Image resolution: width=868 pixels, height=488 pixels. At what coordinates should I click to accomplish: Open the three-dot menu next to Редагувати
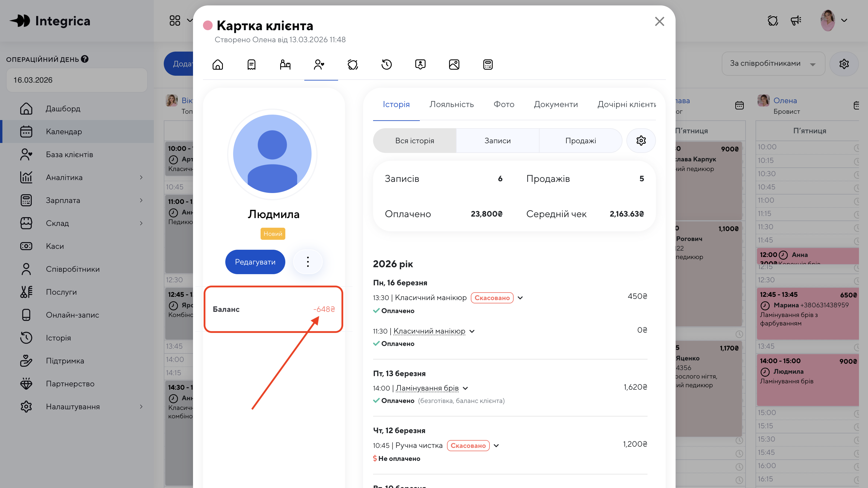[307, 262]
